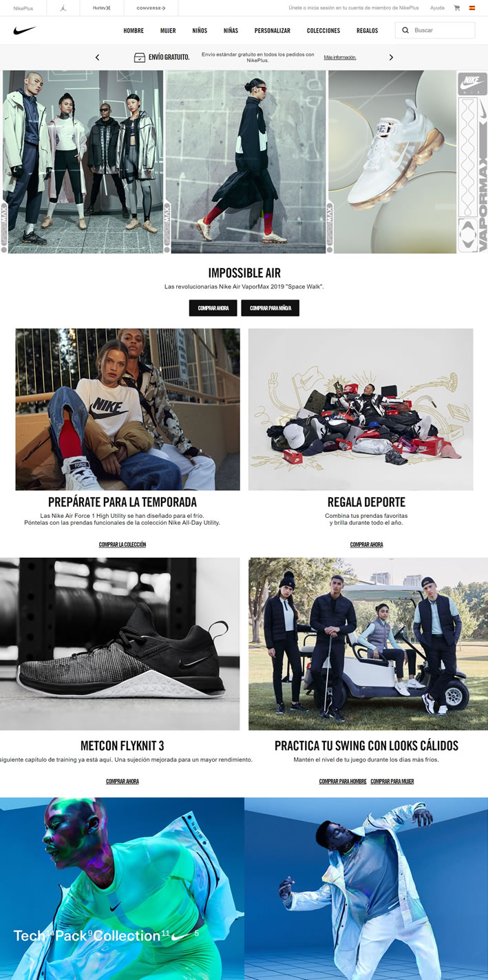Follow the Comprar la Colección link
This screenshot has height=980, width=488.
[123, 545]
